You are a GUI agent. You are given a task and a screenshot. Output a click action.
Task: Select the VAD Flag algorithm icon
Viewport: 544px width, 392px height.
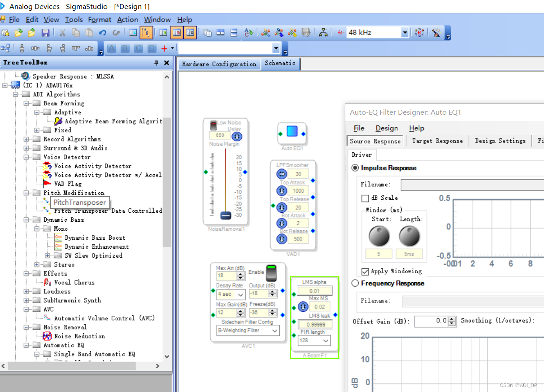(x=47, y=184)
